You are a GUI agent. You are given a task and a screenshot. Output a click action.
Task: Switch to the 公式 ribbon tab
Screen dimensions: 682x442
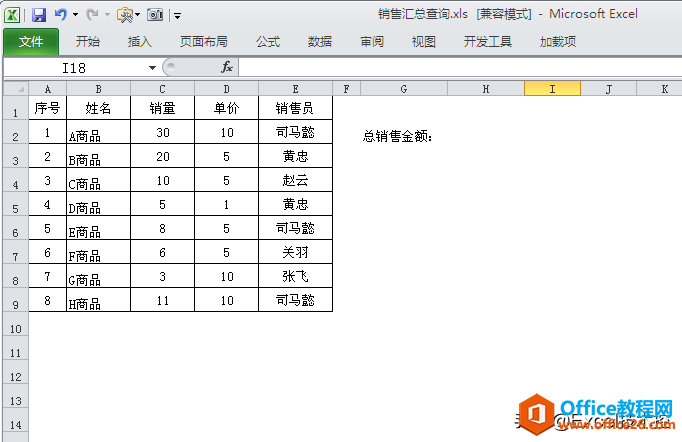268,42
